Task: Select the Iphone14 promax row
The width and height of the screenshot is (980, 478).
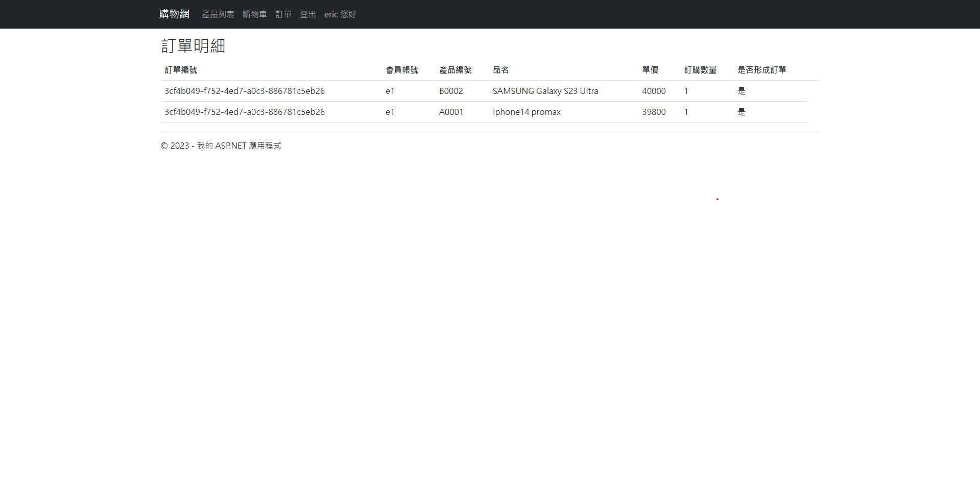Action: coord(526,112)
